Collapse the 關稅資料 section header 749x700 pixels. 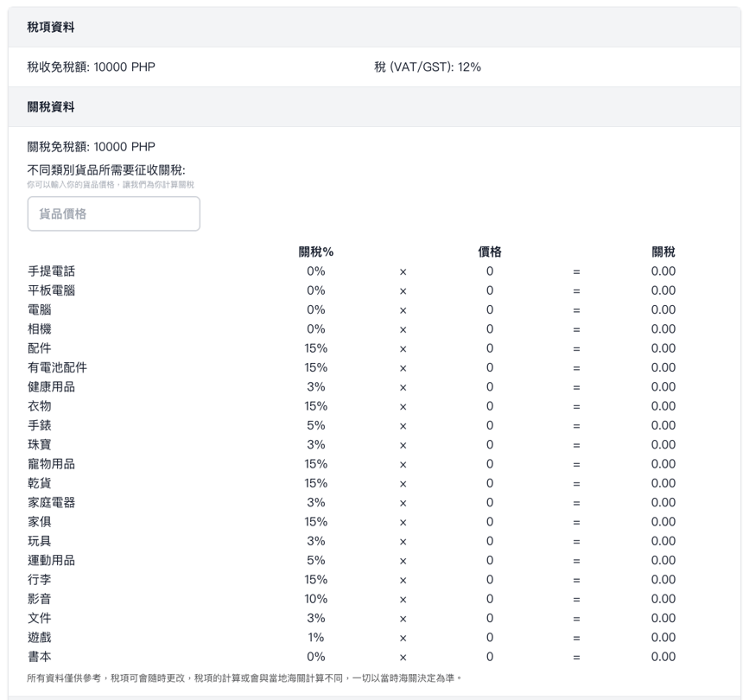point(50,107)
